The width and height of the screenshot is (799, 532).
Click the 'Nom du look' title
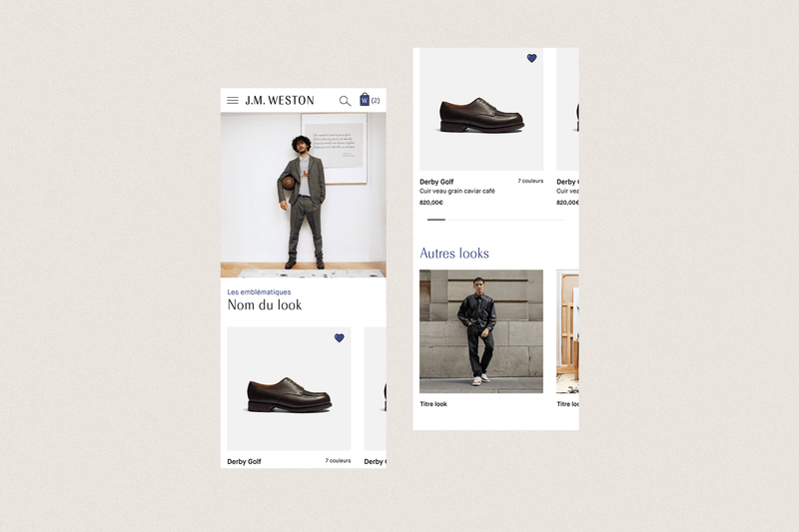[264, 305]
